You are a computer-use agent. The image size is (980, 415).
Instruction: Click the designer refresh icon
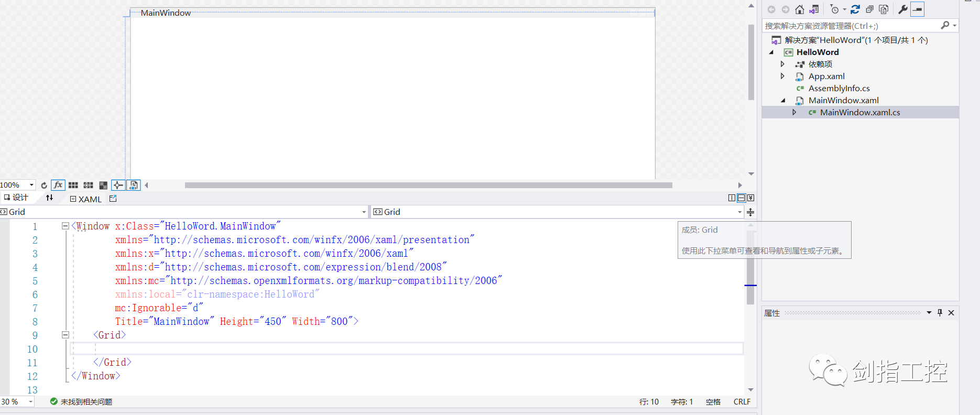click(44, 185)
